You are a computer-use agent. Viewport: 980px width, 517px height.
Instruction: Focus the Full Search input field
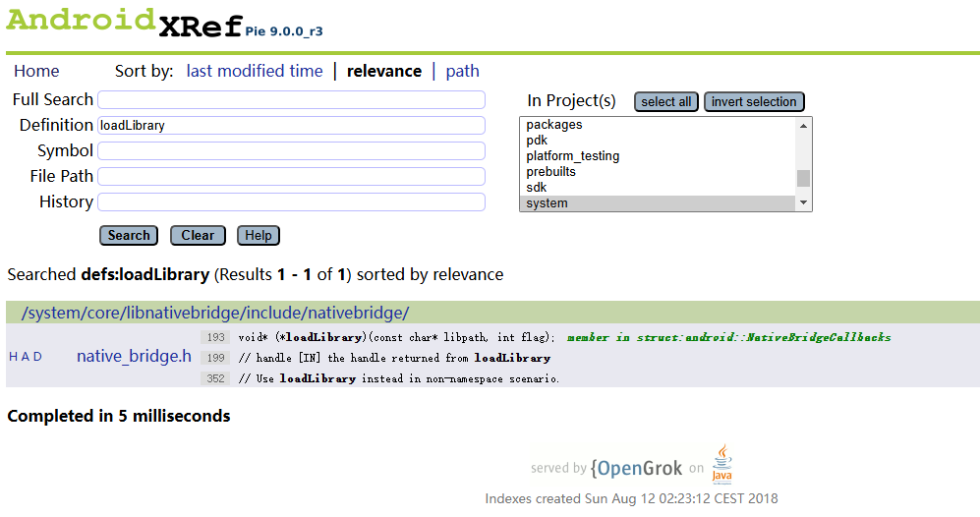(291, 100)
